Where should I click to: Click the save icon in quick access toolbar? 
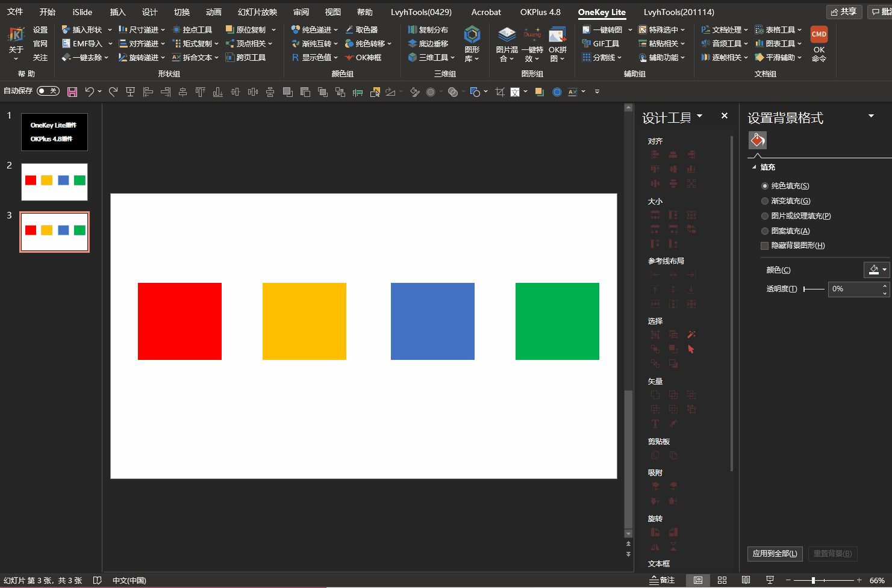[x=72, y=91]
